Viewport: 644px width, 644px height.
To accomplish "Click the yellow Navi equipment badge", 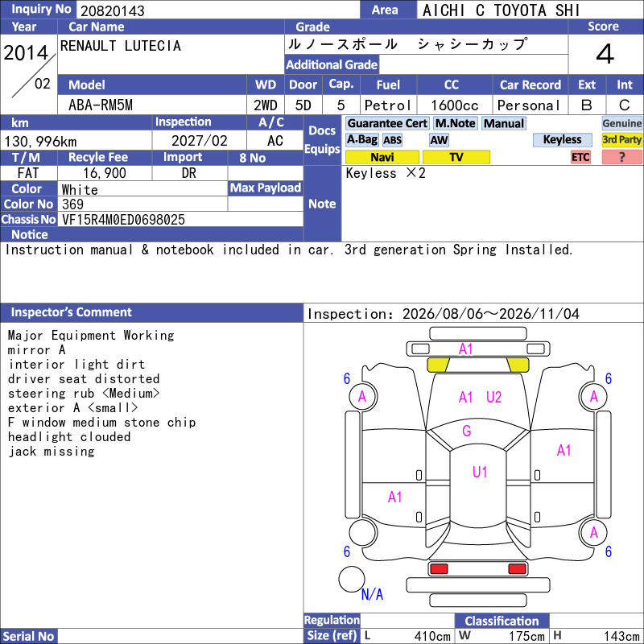I will tap(382, 157).
